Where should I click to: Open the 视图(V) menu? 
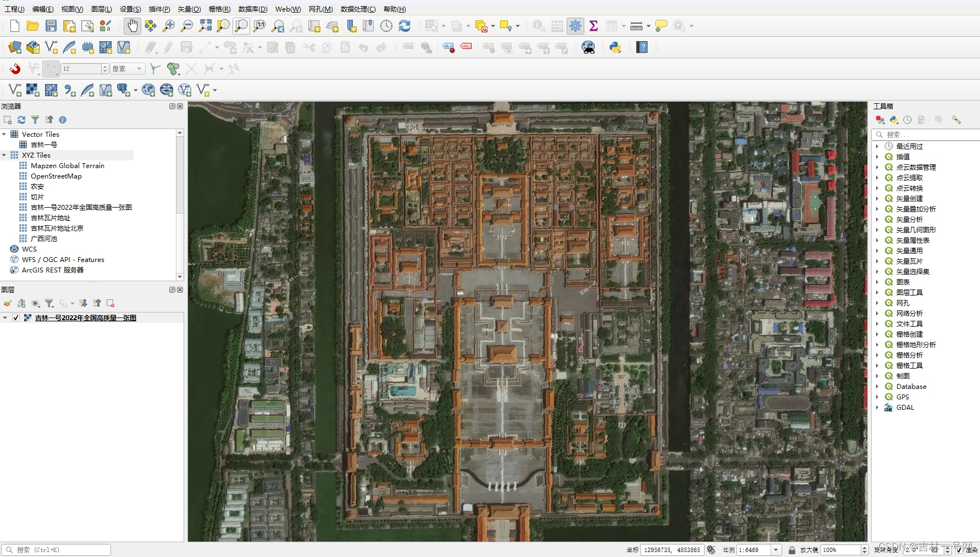click(x=73, y=9)
